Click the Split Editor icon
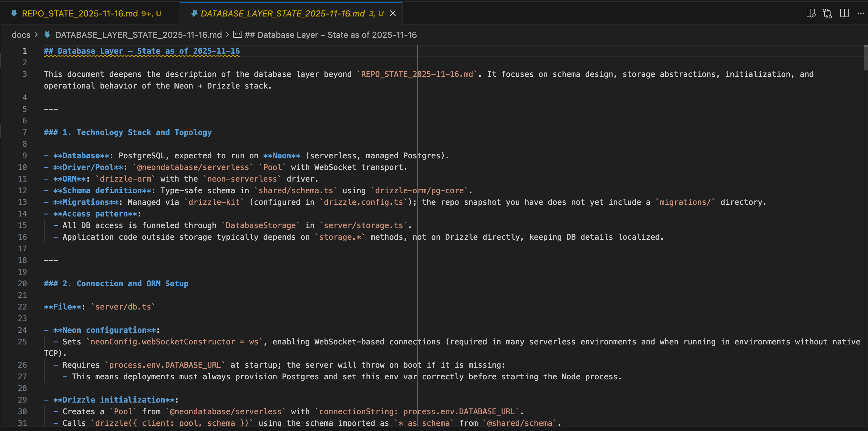868x431 pixels. coord(844,14)
